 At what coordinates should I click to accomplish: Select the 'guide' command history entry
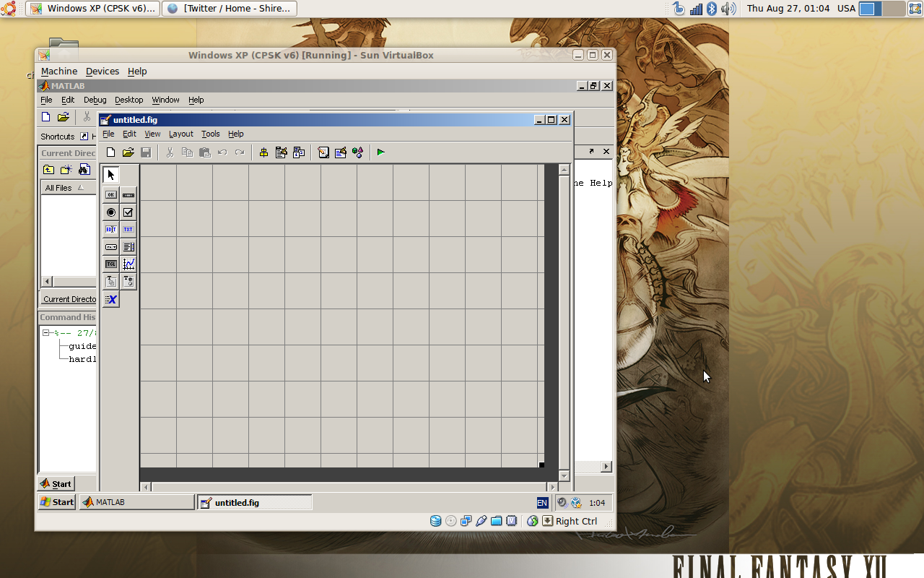pos(82,346)
